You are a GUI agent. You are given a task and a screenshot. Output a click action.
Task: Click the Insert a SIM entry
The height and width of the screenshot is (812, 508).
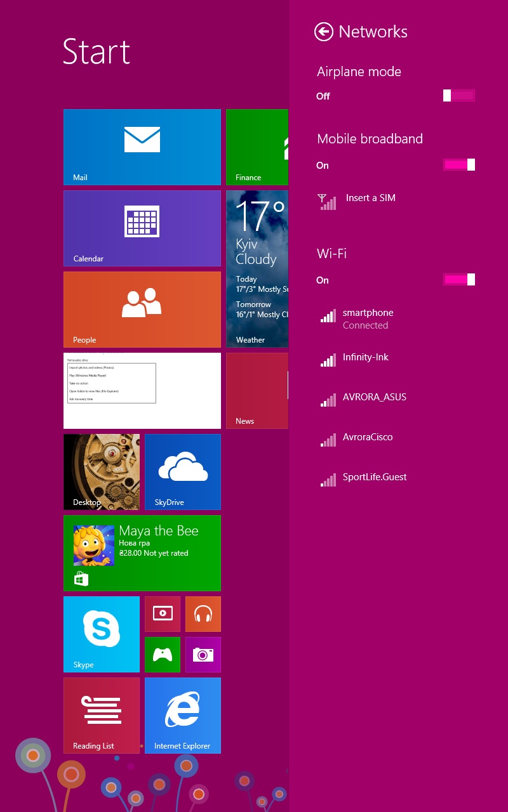click(370, 199)
